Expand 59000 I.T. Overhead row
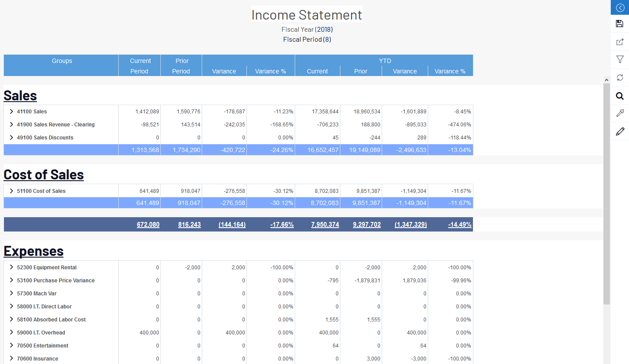 (x=11, y=333)
